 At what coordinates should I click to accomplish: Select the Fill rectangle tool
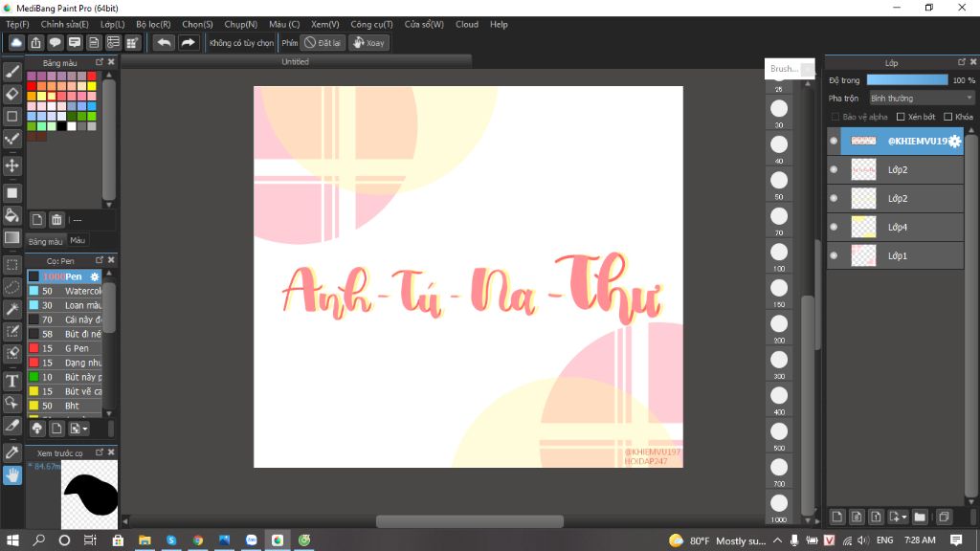pyautogui.click(x=11, y=193)
